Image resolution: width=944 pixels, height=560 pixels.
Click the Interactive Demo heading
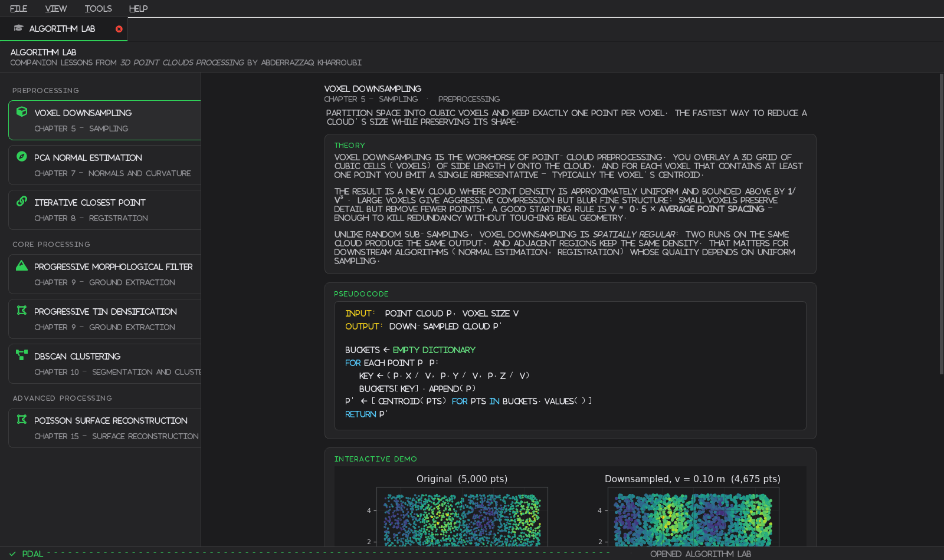[375, 459]
